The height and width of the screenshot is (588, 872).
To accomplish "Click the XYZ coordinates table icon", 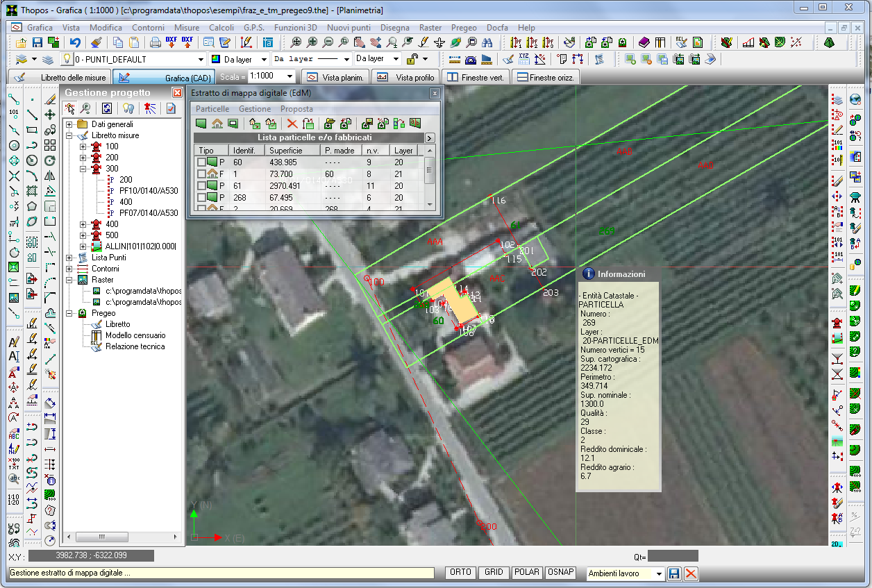I will (524, 59).
